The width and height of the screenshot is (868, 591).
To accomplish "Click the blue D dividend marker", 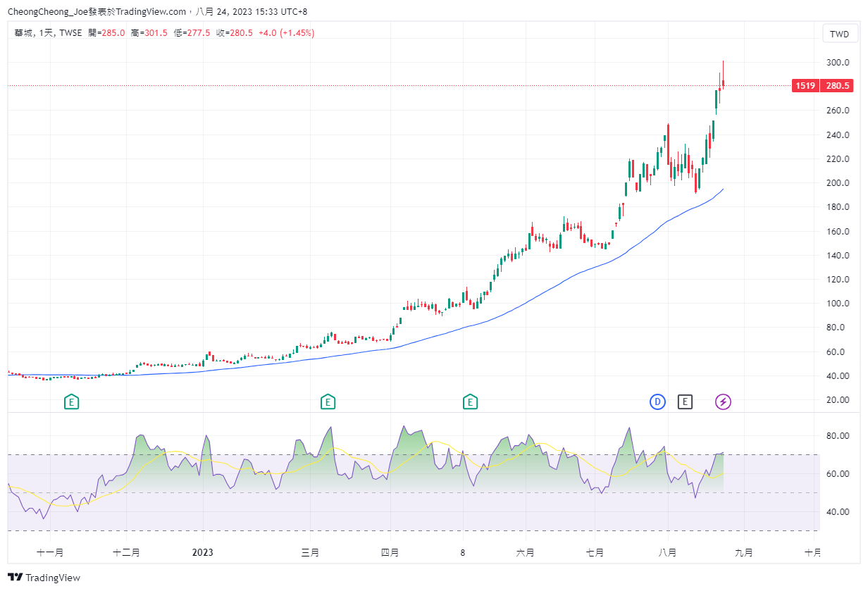I will 657,402.
